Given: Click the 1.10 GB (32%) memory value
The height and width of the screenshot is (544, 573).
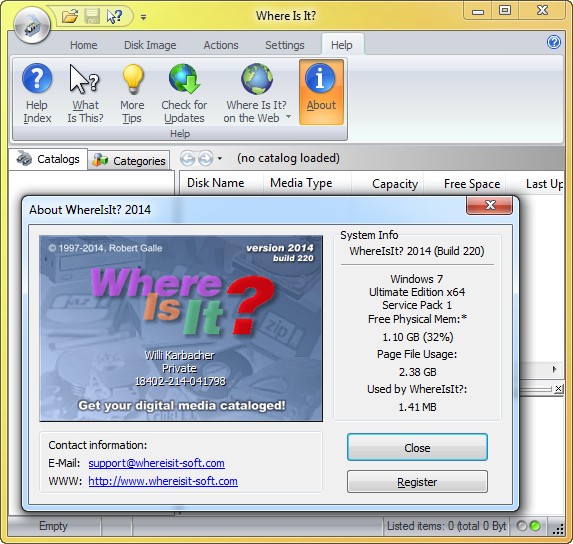Looking at the screenshot, I should [417, 337].
